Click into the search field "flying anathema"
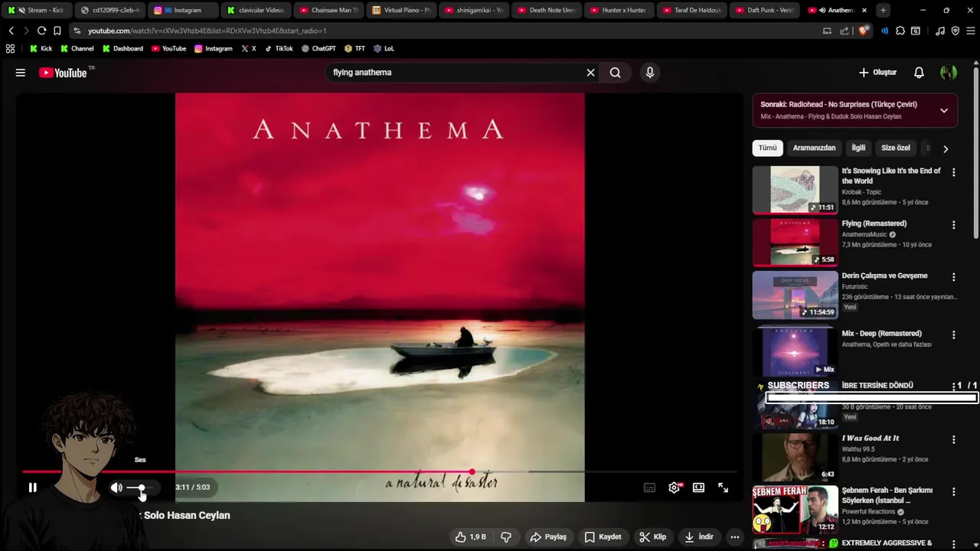The width and height of the screenshot is (980, 551). (456, 73)
